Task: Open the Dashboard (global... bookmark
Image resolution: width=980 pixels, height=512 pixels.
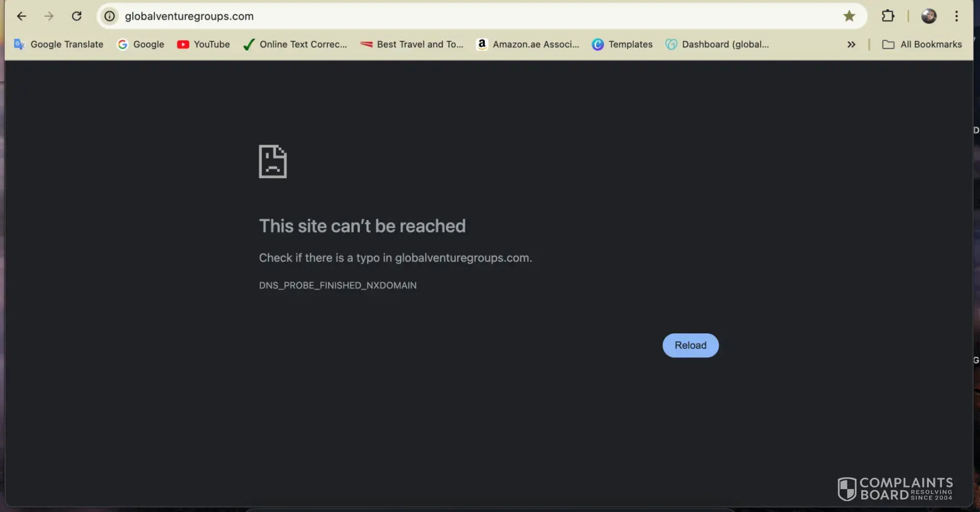Action: 718,45
